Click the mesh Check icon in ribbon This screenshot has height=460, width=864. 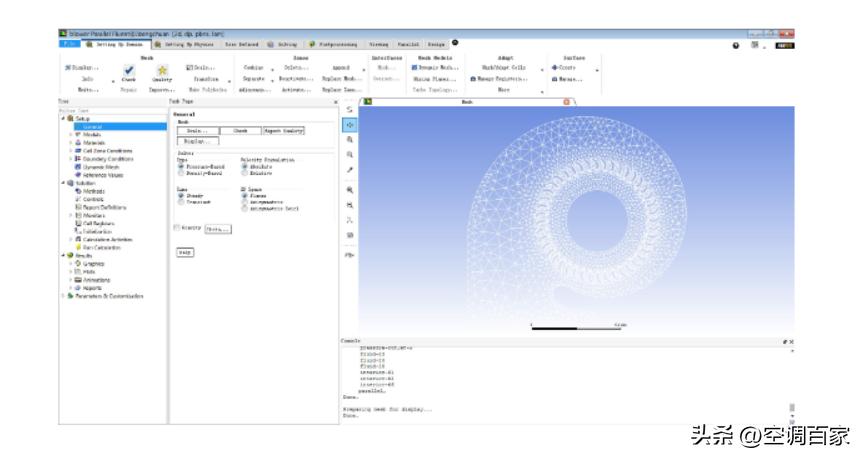(128, 68)
